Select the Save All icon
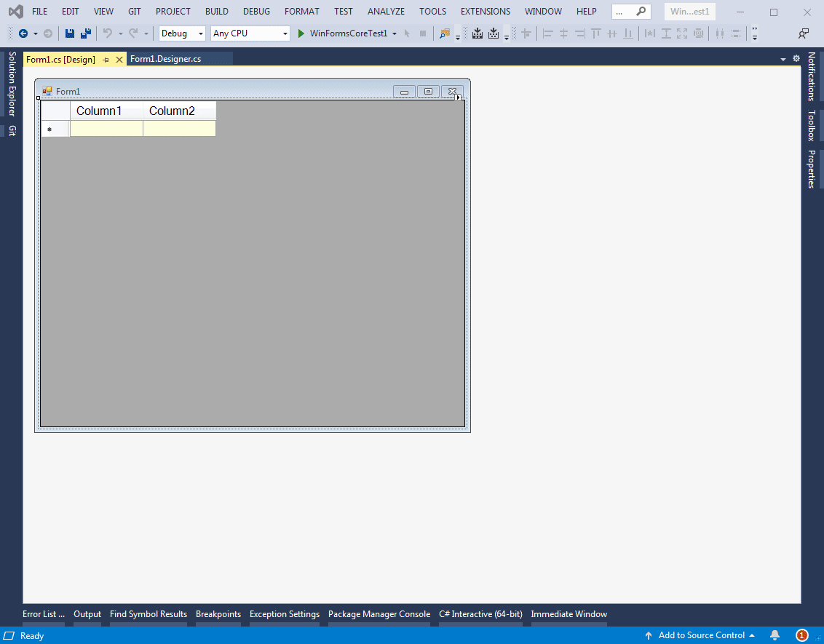Image resolution: width=824 pixels, height=644 pixels. point(85,33)
